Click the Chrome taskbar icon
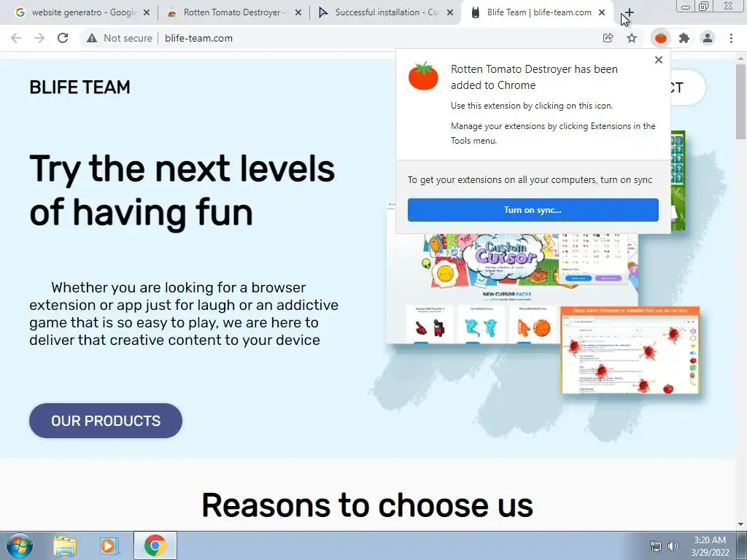 coord(155,545)
